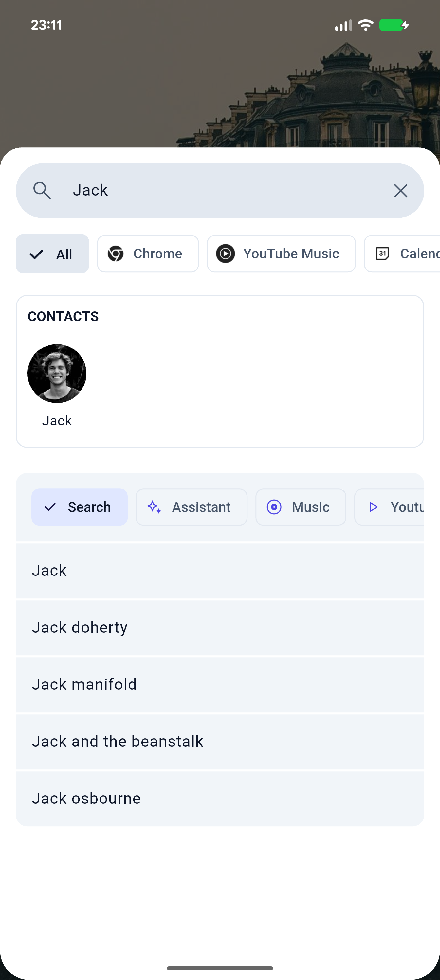
Task: Toggle the Search suggestions chip
Action: click(80, 507)
